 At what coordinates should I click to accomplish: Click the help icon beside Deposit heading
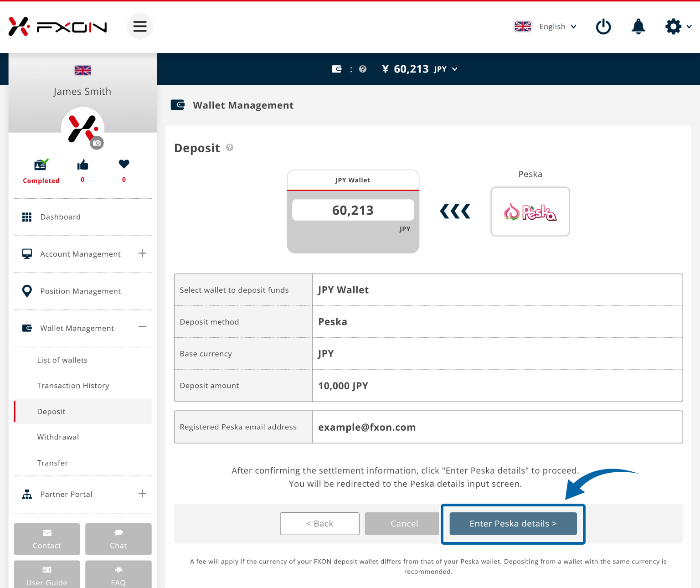[230, 147]
